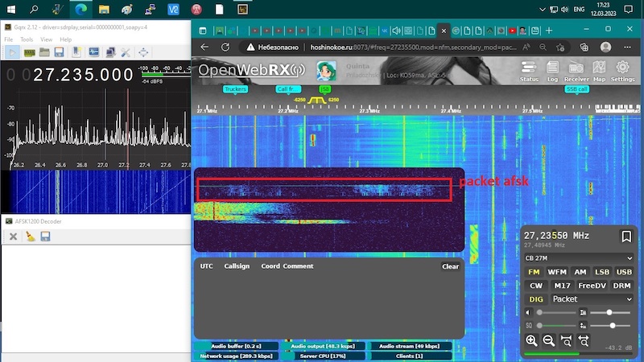Viewport: 644px width, 362px height.
Task: Click the bookmark icon beside the frequency
Action: [625, 237]
